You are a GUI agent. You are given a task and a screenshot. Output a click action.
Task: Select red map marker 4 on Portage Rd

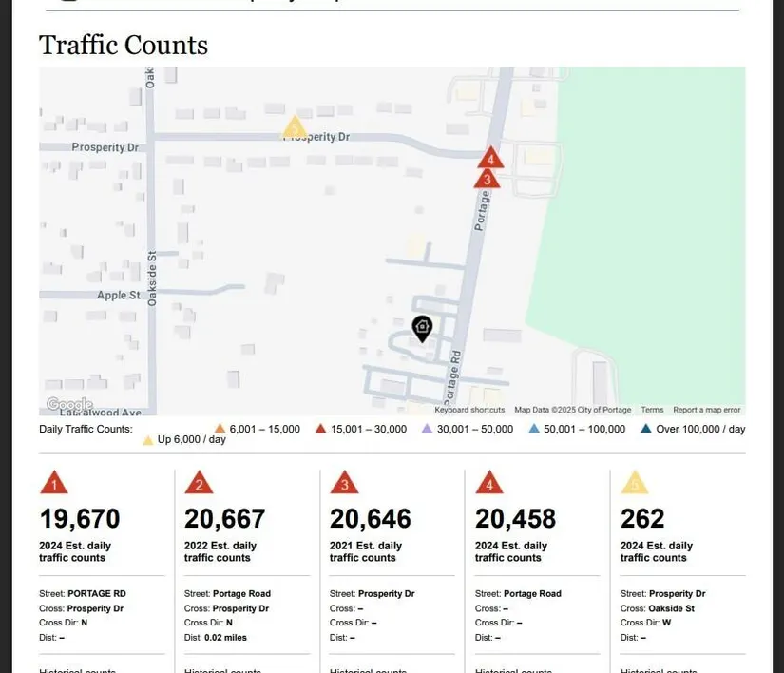pos(490,159)
